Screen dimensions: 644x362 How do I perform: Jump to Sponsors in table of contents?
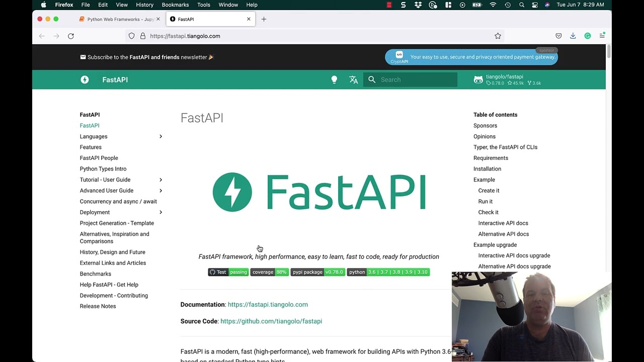pos(485,126)
